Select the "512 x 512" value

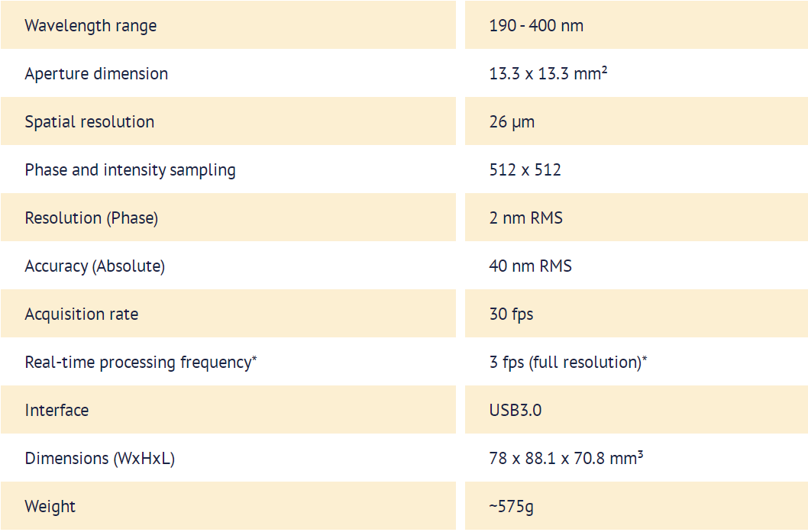tap(525, 169)
